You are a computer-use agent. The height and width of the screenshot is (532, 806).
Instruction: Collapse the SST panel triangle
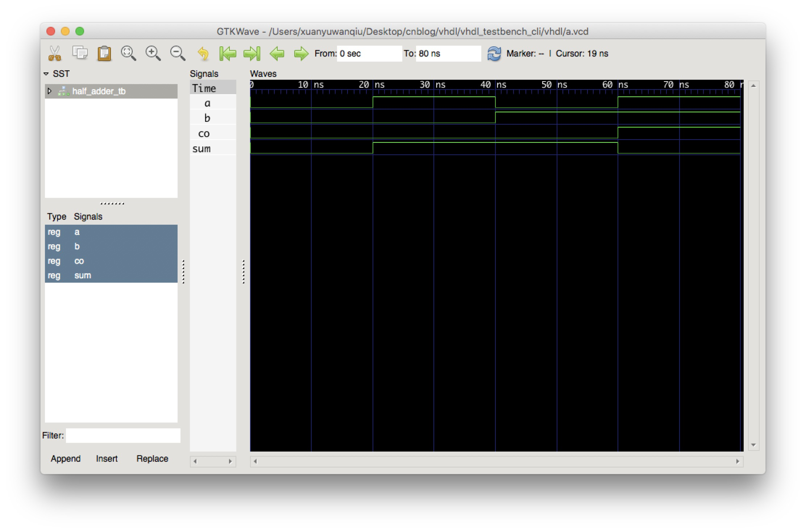46,74
